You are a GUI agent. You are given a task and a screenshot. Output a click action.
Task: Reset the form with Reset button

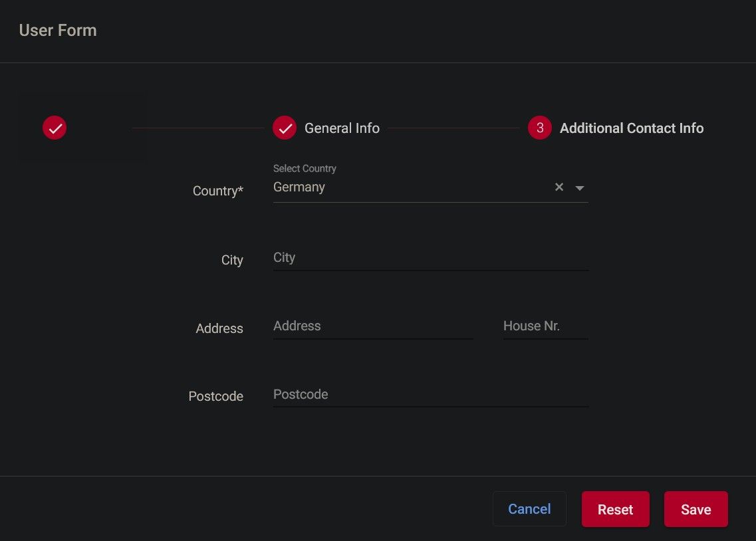pos(615,510)
